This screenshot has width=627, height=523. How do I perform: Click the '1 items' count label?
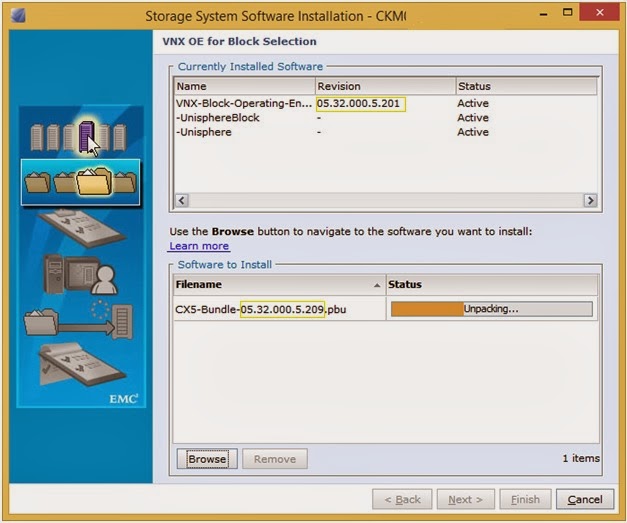pyautogui.click(x=581, y=458)
